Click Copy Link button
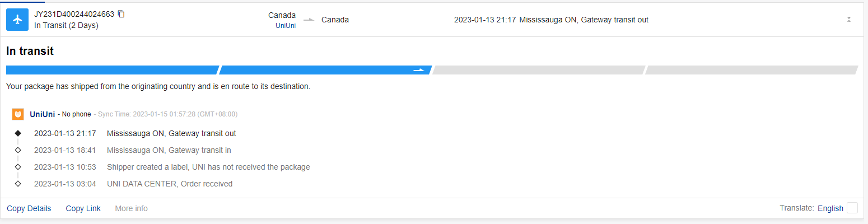 click(x=83, y=208)
